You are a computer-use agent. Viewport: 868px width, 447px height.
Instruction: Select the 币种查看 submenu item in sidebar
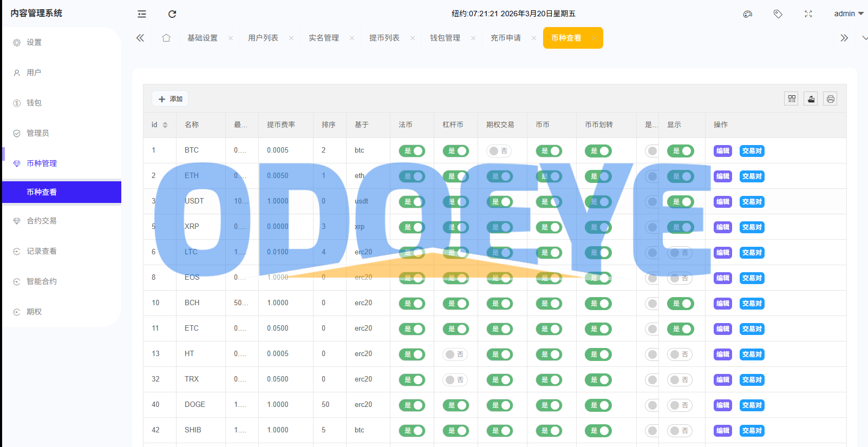point(62,192)
